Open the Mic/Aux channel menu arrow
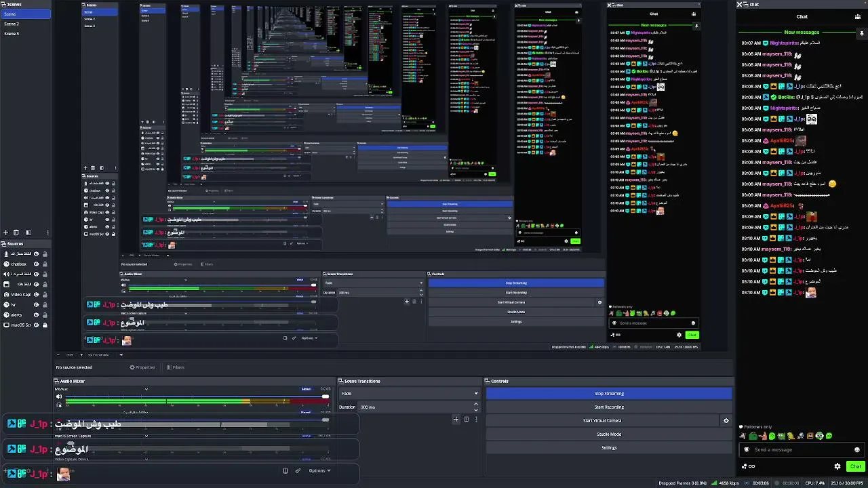868x488 pixels. (146, 389)
